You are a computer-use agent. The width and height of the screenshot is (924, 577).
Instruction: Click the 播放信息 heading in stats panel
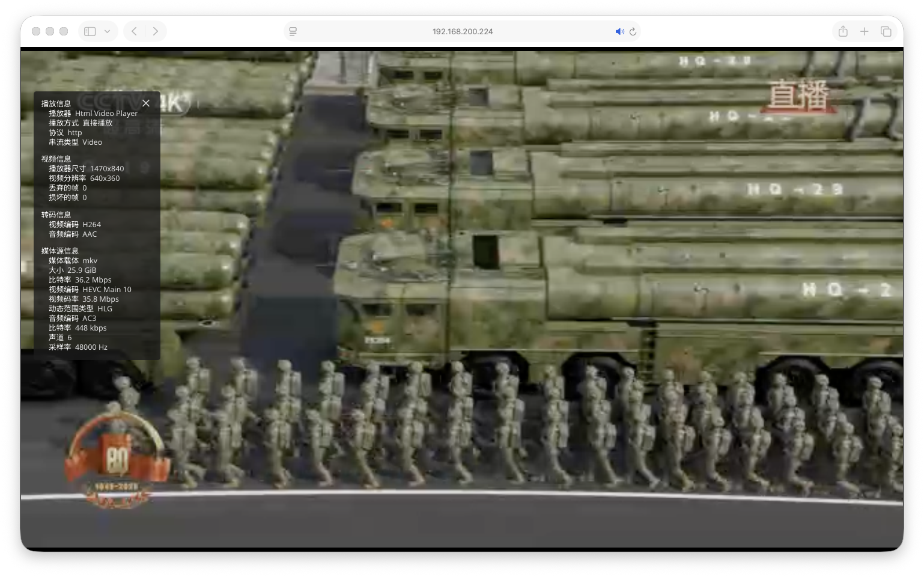pyautogui.click(x=56, y=103)
